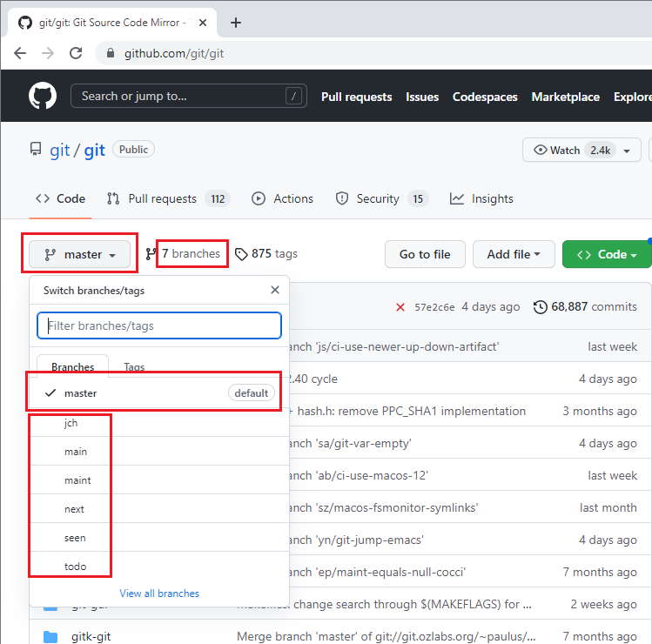This screenshot has height=644, width=652.
Task: Click View all branches link
Action: (159, 594)
